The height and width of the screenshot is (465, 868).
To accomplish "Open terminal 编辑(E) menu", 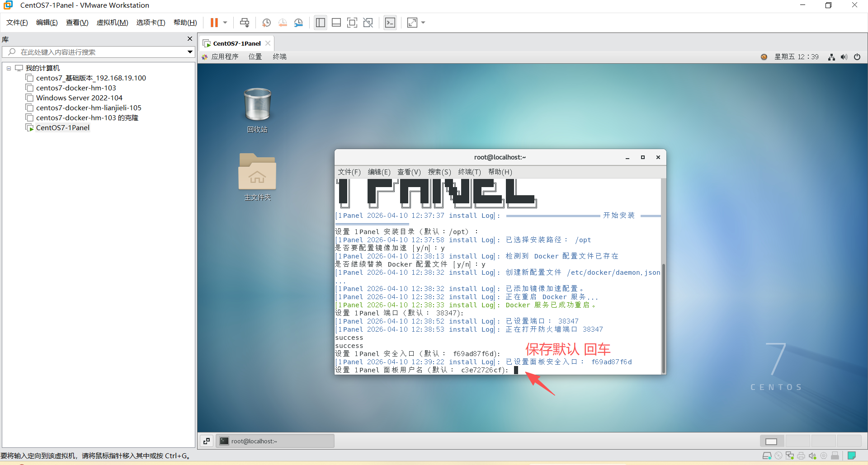I will [379, 172].
